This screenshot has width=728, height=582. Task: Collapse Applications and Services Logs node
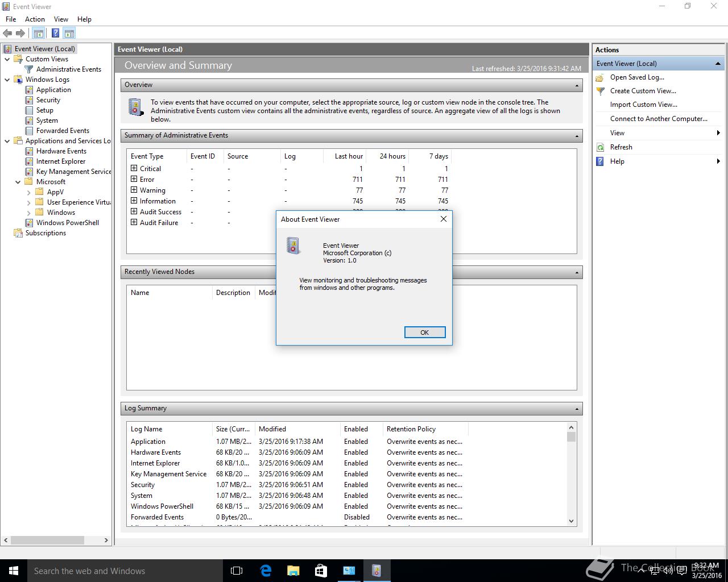click(7, 141)
